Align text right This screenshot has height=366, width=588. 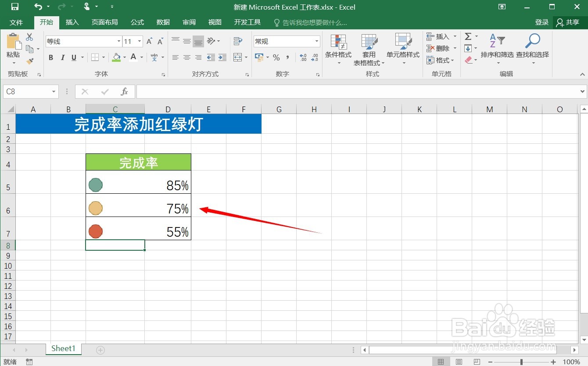198,57
